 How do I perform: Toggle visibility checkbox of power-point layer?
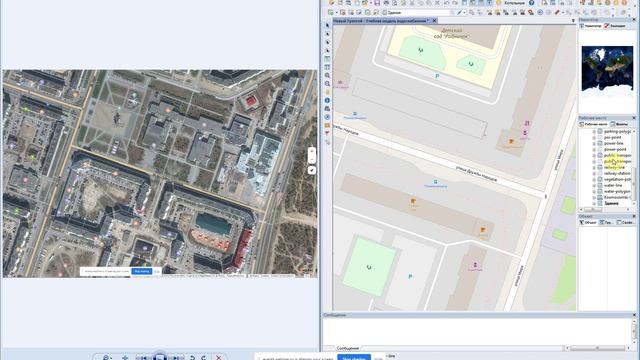(x=600, y=149)
